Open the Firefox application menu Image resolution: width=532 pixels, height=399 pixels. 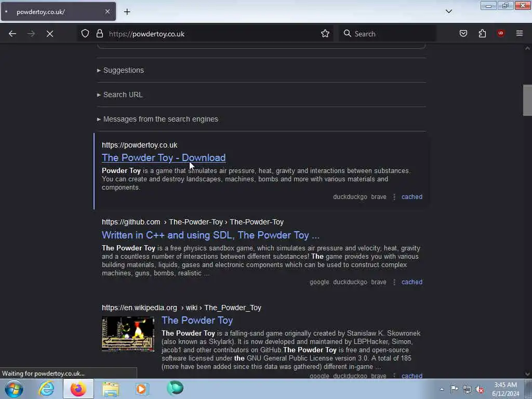point(520,33)
